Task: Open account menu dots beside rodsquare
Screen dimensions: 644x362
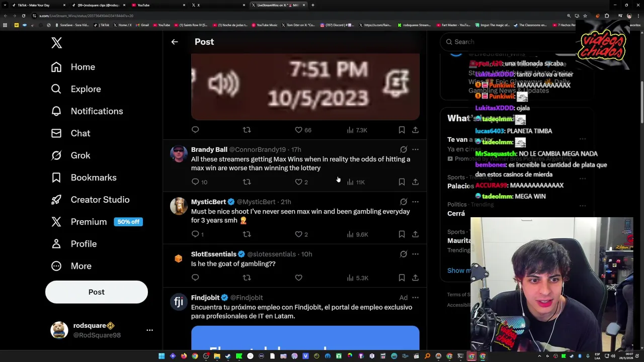Action: (149, 330)
